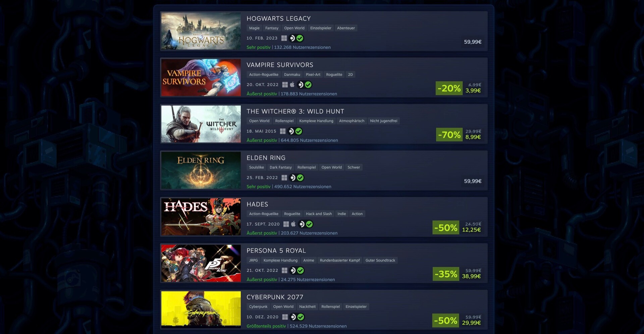Open Vampire Survivors user reviews summary
This screenshot has width=644, height=334.
click(x=292, y=94)
